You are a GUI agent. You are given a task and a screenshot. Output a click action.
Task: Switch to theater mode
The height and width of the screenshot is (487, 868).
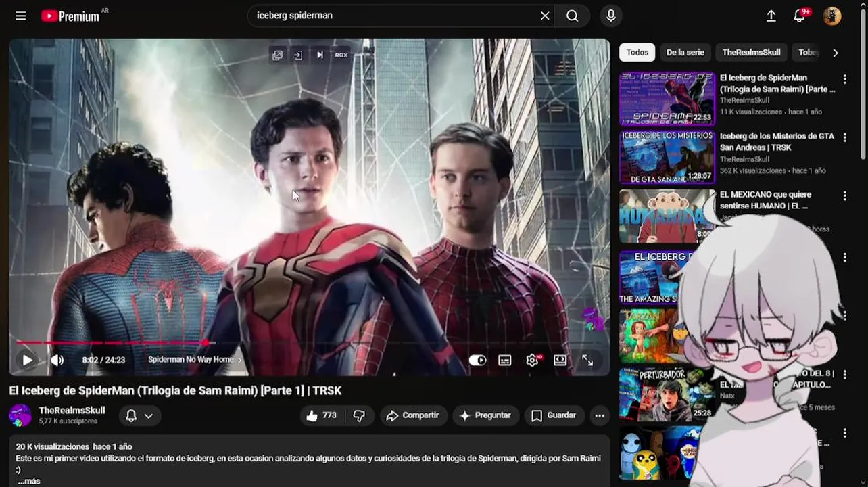click(560, 360)
